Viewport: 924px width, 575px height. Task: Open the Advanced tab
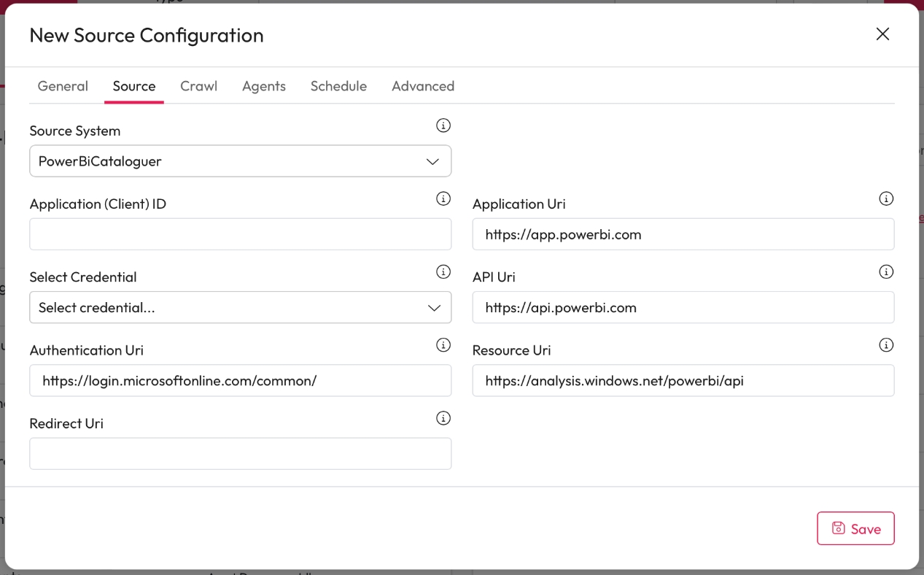point(422,86)
